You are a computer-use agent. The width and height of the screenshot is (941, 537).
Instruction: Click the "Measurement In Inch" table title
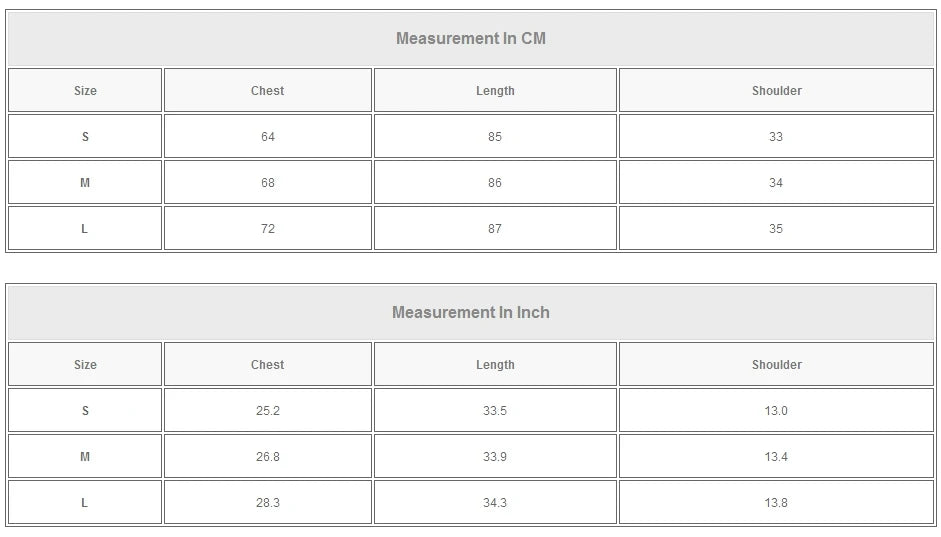point(470,313)
